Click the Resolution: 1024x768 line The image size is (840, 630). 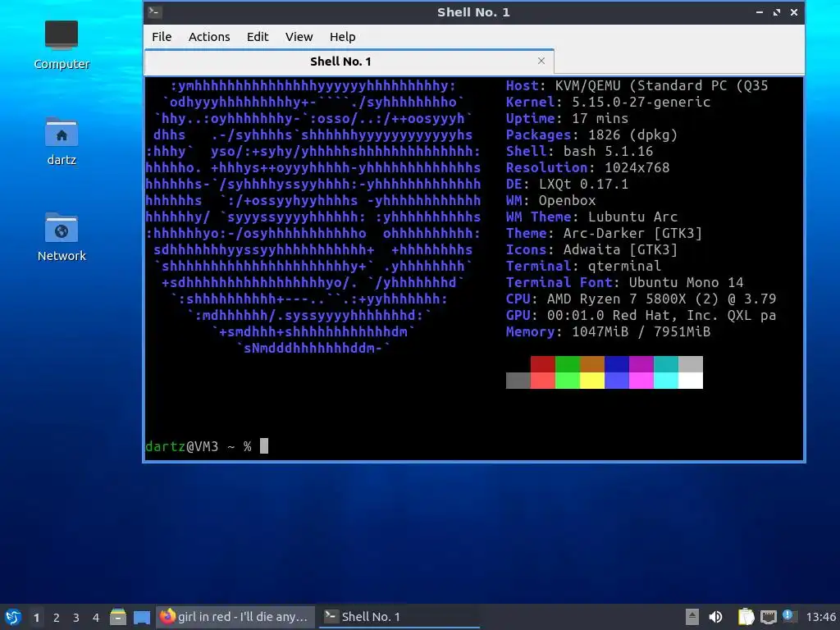[x=587, y=167]
